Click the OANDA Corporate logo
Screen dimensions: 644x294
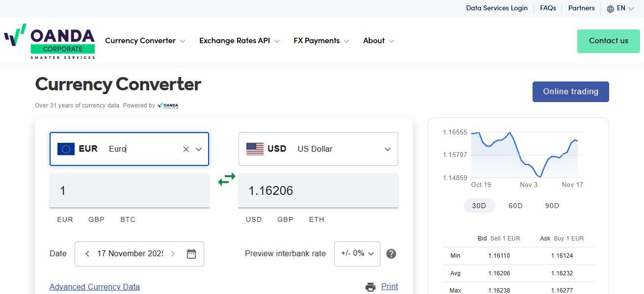pos(50,41)
